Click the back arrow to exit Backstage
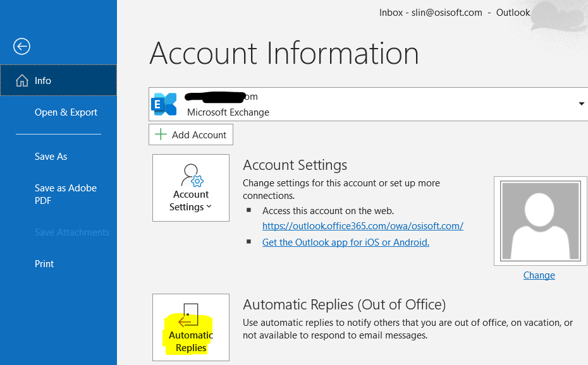 (21, 46)
